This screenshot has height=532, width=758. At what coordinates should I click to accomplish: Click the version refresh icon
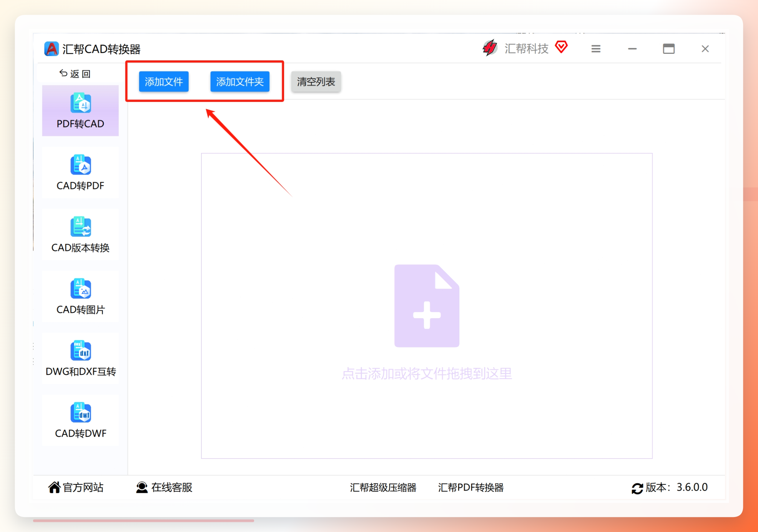tap(637, 488)
